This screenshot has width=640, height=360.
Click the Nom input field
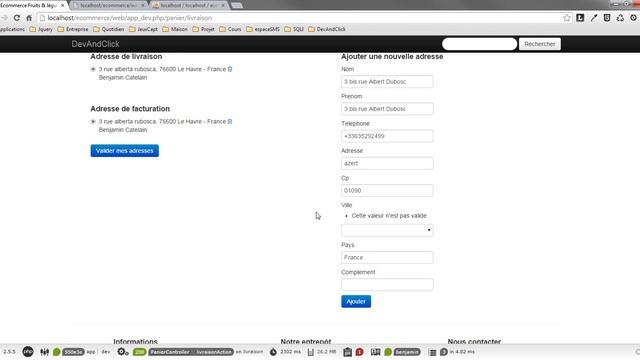pos(387,82)
